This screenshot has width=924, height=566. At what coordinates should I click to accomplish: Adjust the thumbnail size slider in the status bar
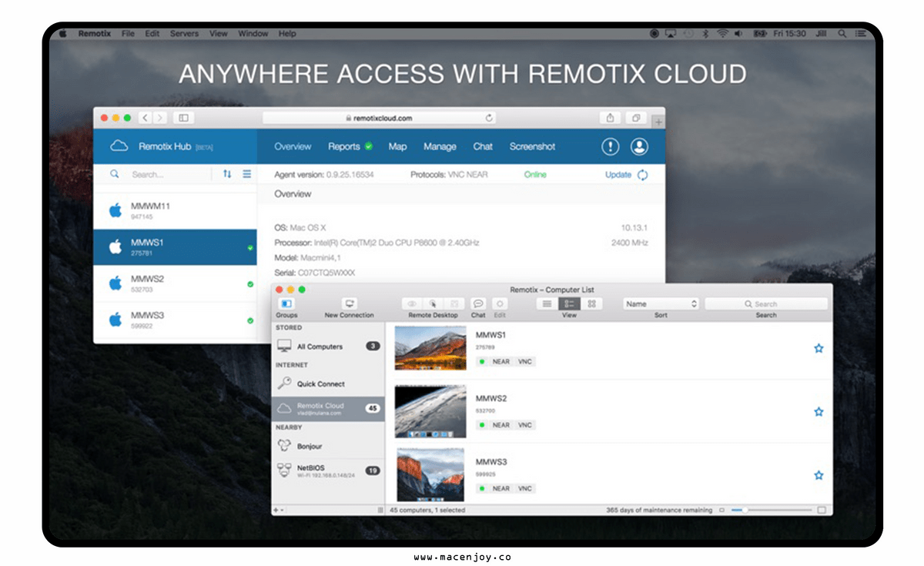click(x=771, y=510)
